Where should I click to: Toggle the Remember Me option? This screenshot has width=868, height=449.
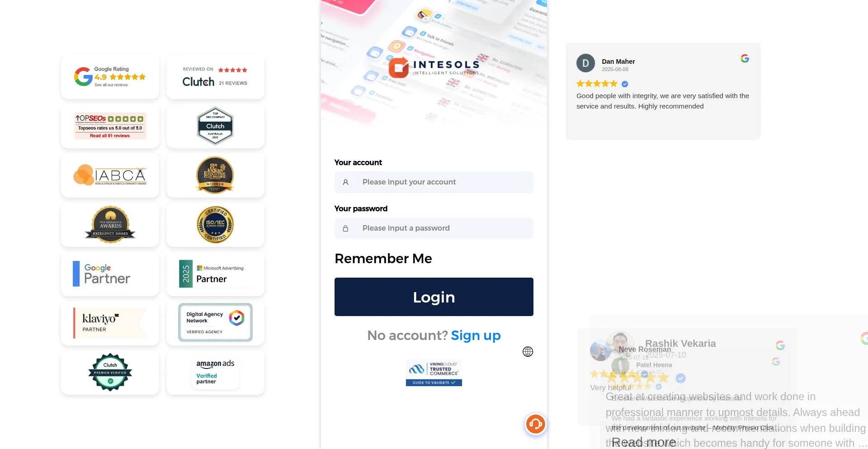(383, 259)
